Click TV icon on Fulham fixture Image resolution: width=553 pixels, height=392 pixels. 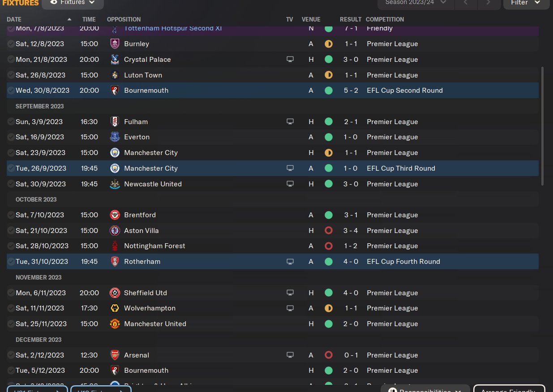(x=290, y=121)
